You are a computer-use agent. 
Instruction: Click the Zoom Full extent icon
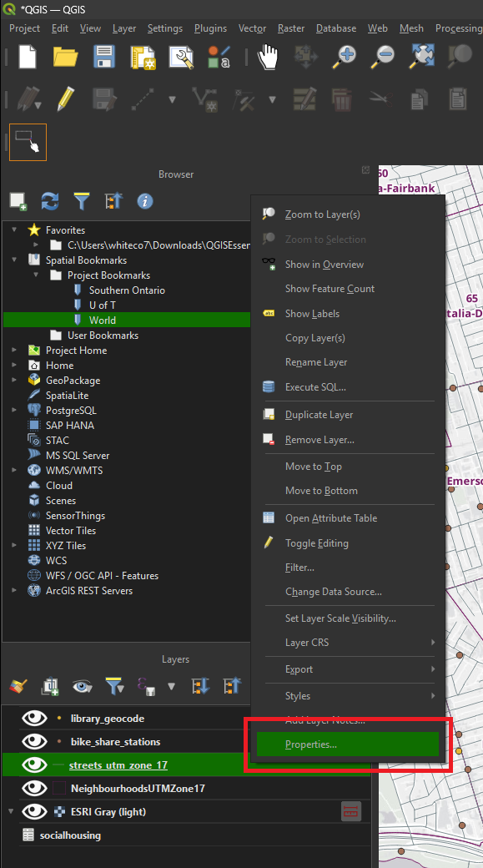[x=423, y=57]
